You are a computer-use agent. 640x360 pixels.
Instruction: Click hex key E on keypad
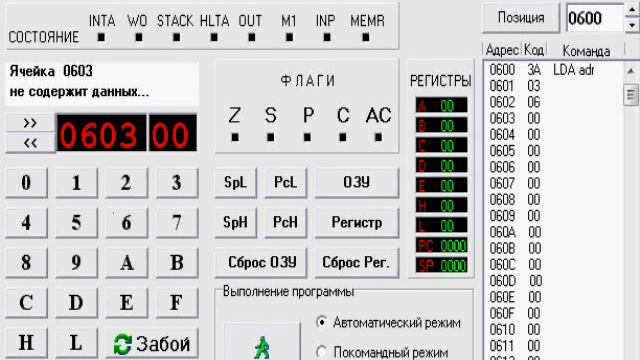[x=127, y=302]
